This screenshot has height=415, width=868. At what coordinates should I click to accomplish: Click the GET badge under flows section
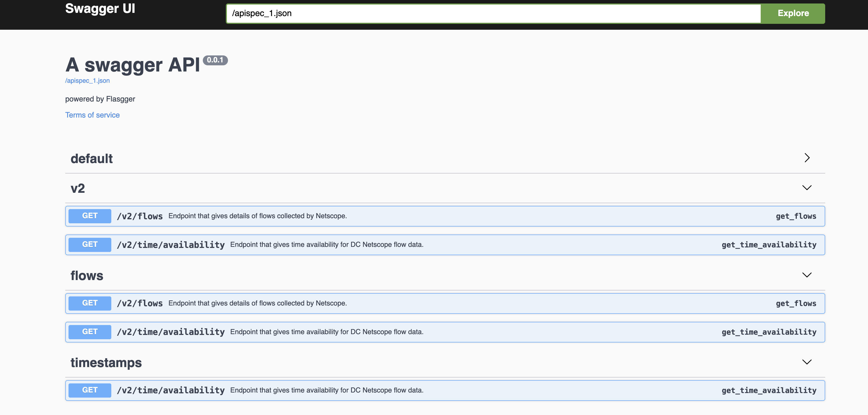[x=89, y=303]
